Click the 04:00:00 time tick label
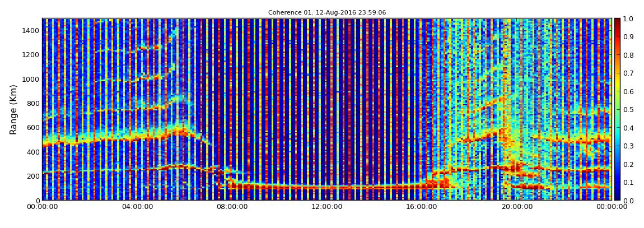Image resolution: width=644 pixels, height=228 pixels. (x=138, y=207)
